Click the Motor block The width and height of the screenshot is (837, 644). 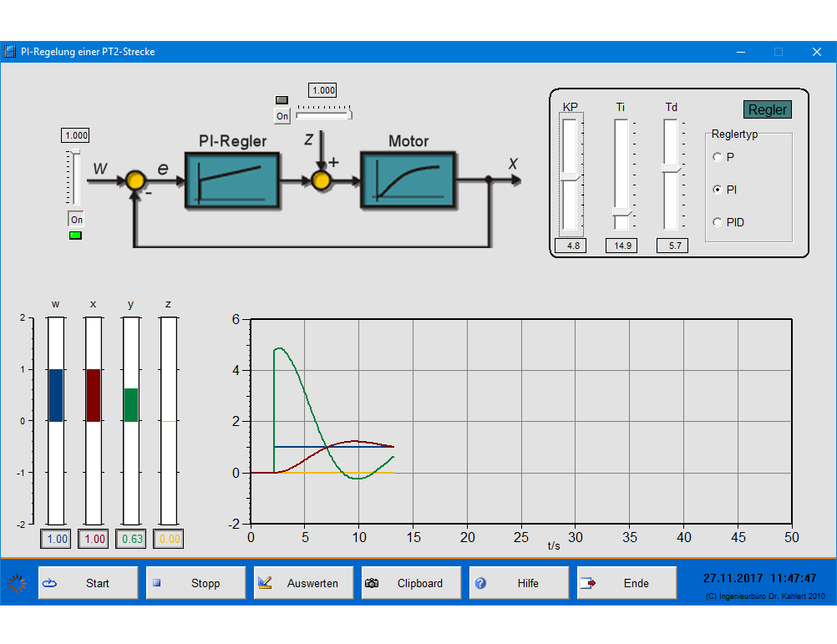408,180
